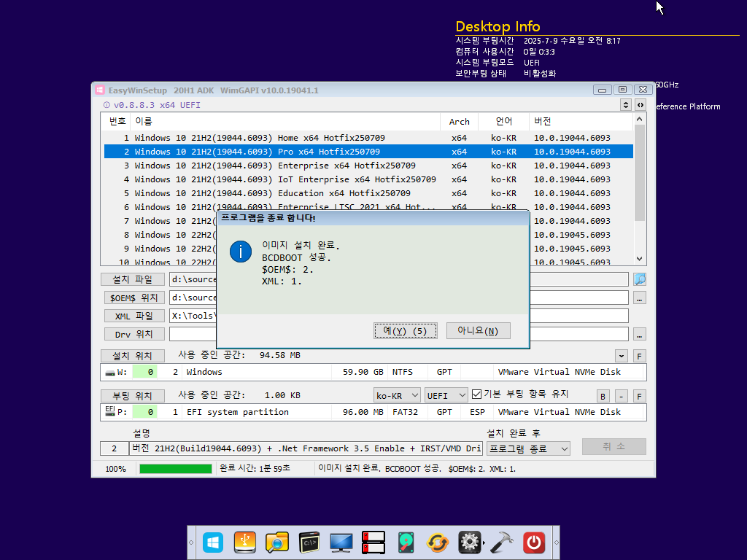Select the Education x64 Hotfix250709 row
This screenshot has width=747, height=560.
[368, 192]
